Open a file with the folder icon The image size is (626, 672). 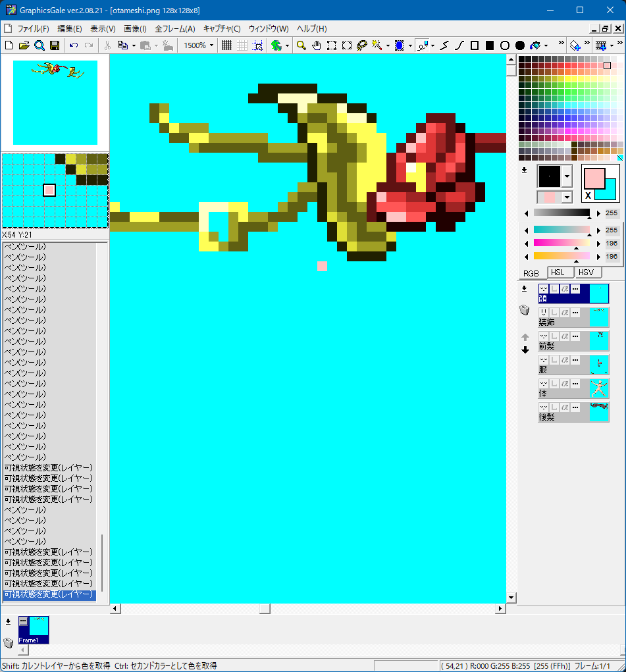(24, 45)
